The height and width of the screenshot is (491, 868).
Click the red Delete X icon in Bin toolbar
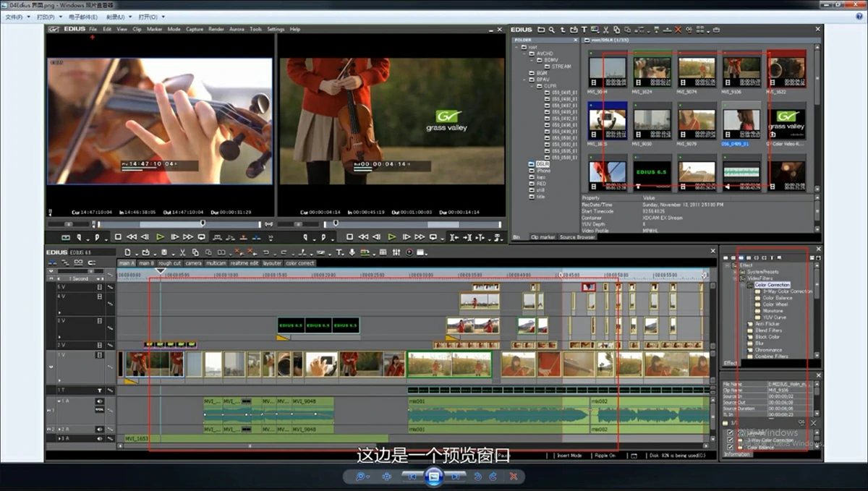[x=678, y=30]
